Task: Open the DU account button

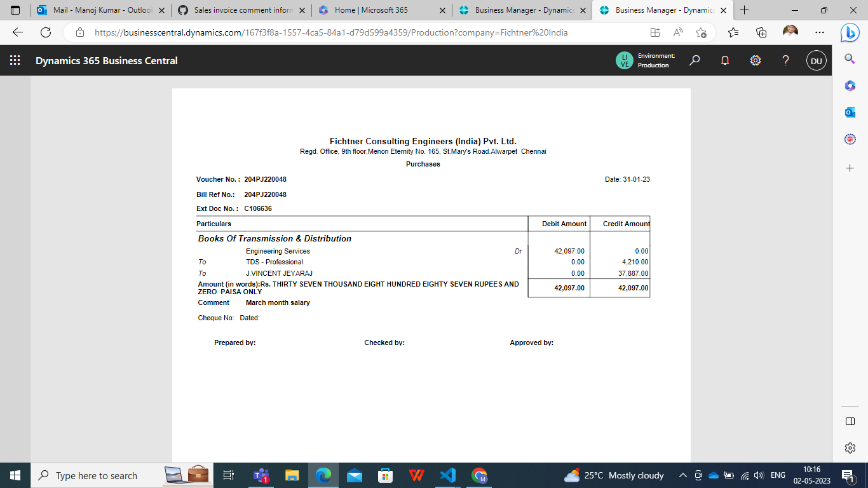Action: point(816,60)
